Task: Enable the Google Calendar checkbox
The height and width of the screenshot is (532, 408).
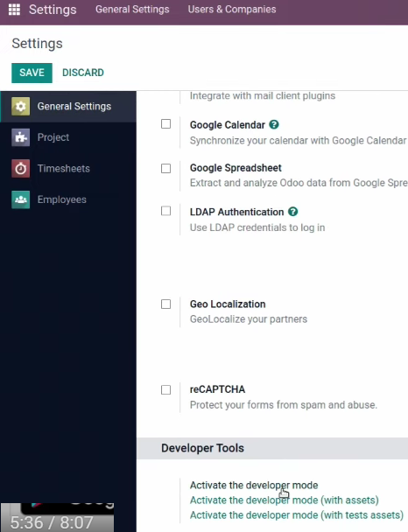Action: (166, 124)
